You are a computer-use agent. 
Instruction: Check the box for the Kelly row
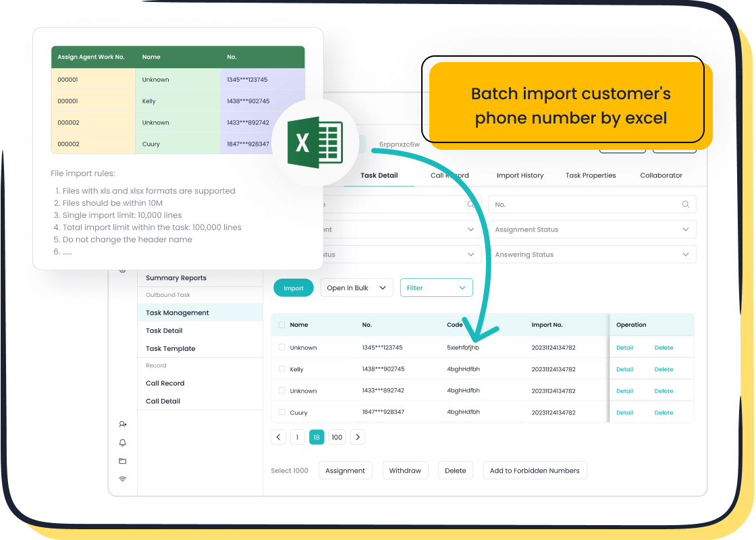[x=281, y=369]
